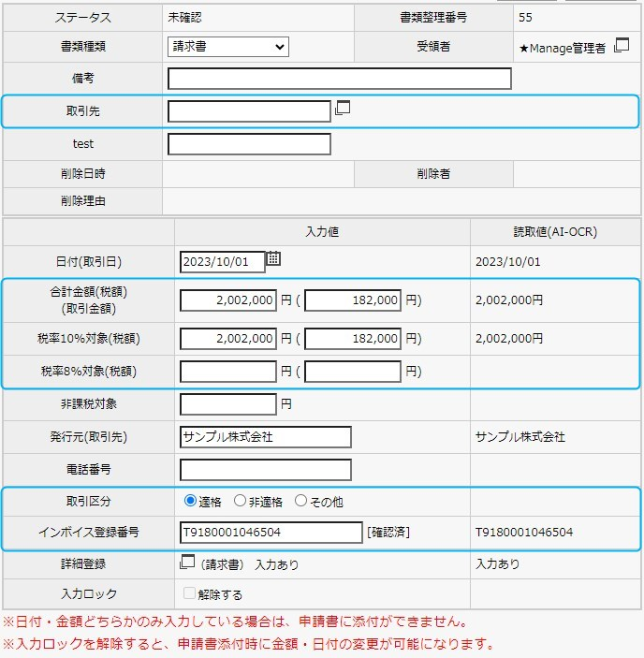Screen dimensions: 644x658
Task: Click the ステータス label
Action: click(x=82, y=18)
